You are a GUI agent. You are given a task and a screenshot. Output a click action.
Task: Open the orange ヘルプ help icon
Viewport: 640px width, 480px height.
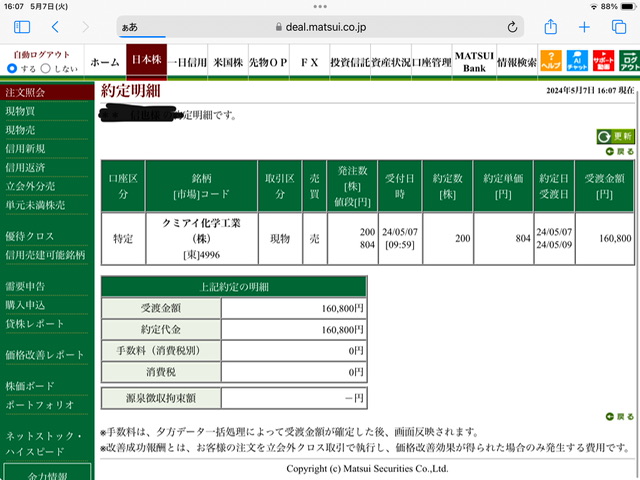tap(551, 60)
